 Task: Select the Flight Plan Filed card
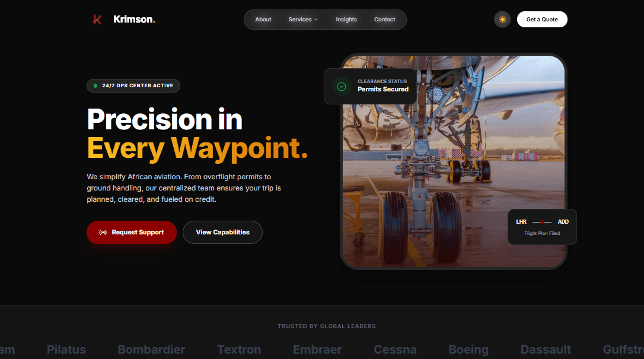point(542,227)
